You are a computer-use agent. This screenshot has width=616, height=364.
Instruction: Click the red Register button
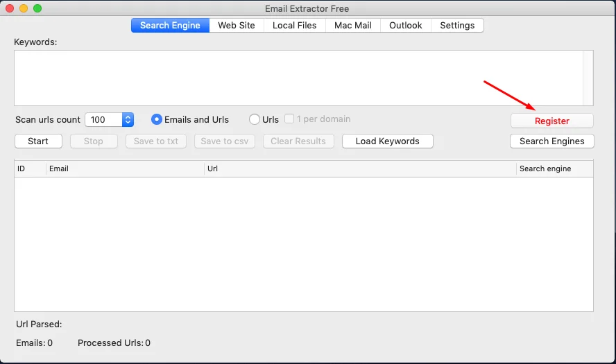coord(552,121)
